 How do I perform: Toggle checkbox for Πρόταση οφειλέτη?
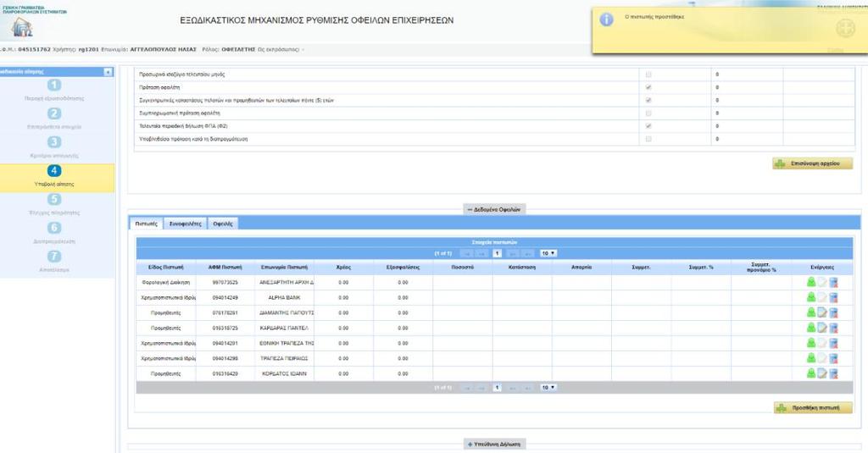click(x=648, y=87)
